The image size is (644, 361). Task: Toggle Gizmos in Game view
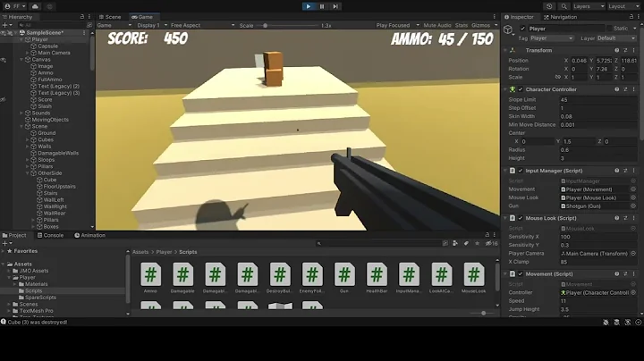[480, 25]
